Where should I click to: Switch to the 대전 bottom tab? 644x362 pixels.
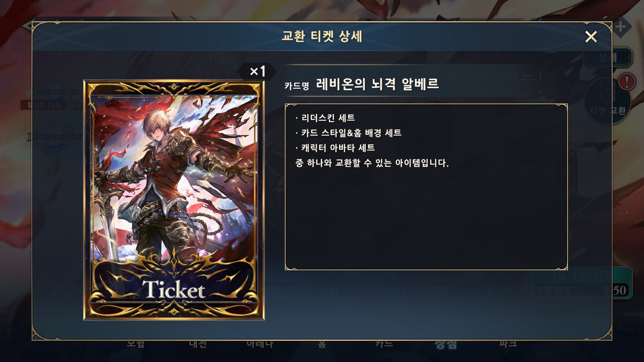pos(198,344)
